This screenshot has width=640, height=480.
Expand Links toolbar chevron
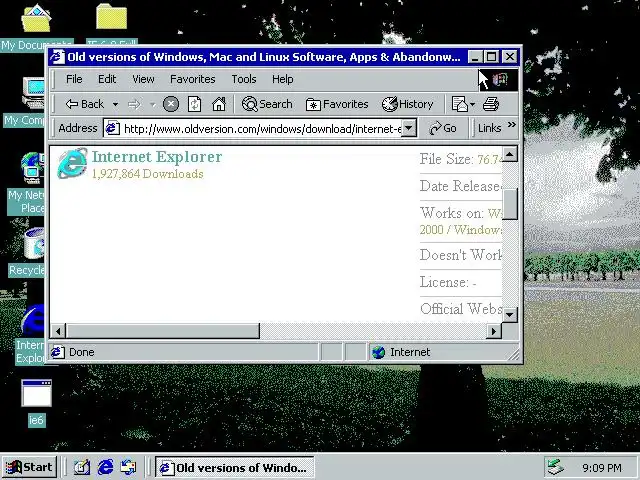pyautogui.click(x=512, y=125)
